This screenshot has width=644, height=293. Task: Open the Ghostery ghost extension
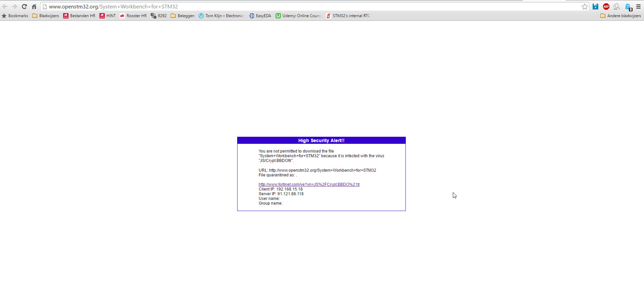pyautogui.click(x=628, y=7)
